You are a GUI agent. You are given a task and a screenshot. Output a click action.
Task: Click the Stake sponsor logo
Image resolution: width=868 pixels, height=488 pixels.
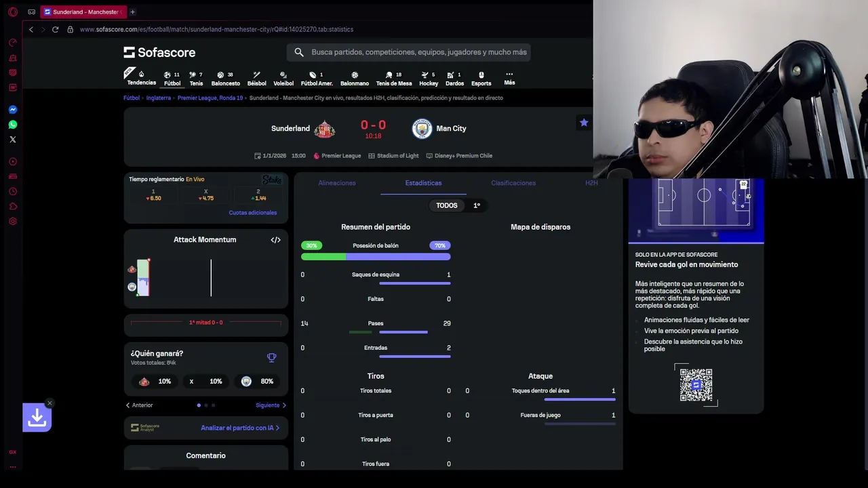[272, 180]
